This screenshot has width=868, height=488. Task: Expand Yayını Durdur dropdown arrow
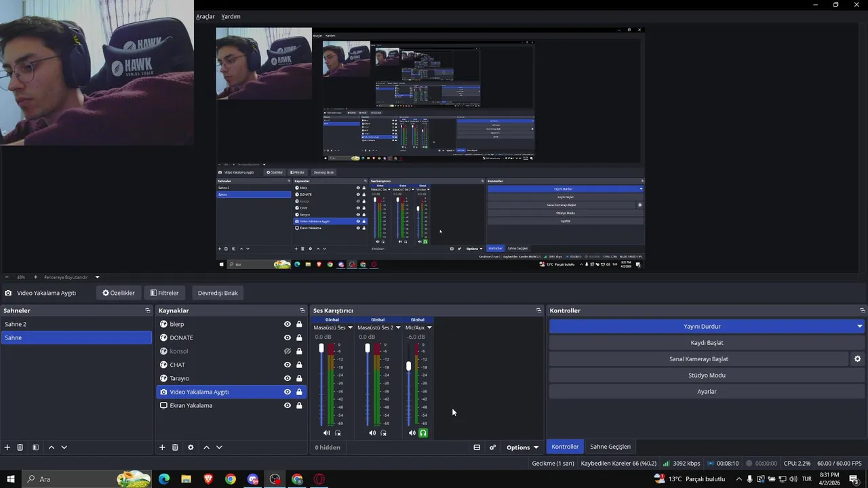pos(859,326)
